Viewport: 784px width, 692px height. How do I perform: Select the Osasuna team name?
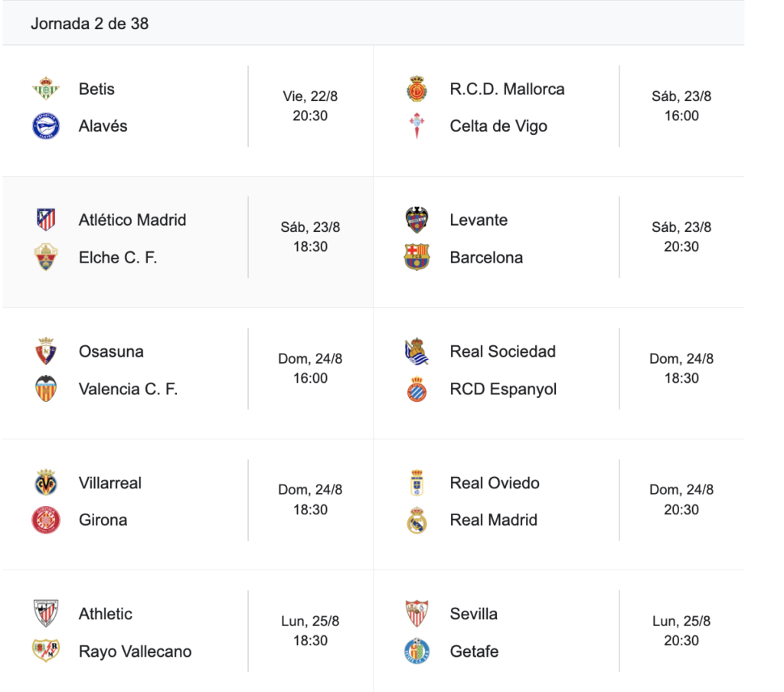click(x=111, y=351)
